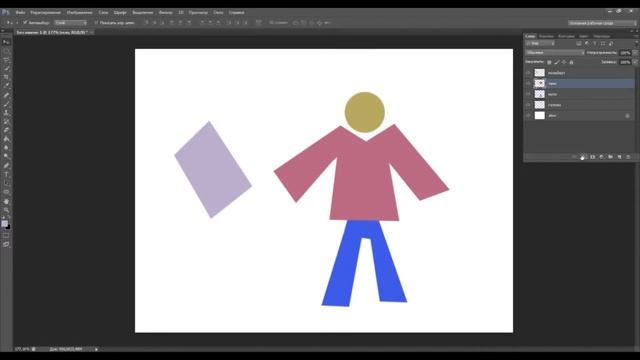Select the Healing Brush tool
Image resolution: width=640 pixels, height=360 pixels.
pos(6,95)
